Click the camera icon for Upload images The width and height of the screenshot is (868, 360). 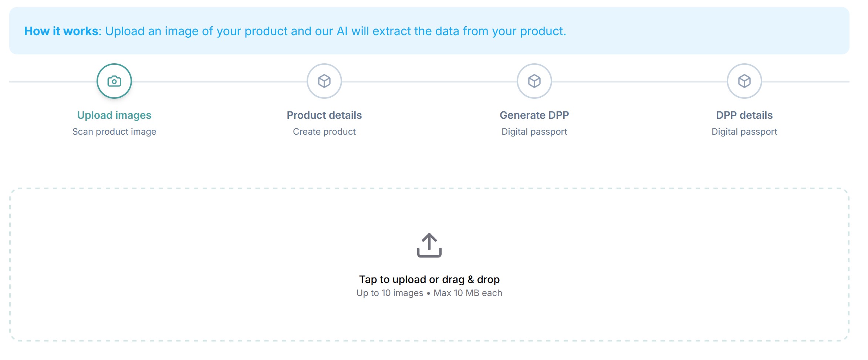[114, 81]
